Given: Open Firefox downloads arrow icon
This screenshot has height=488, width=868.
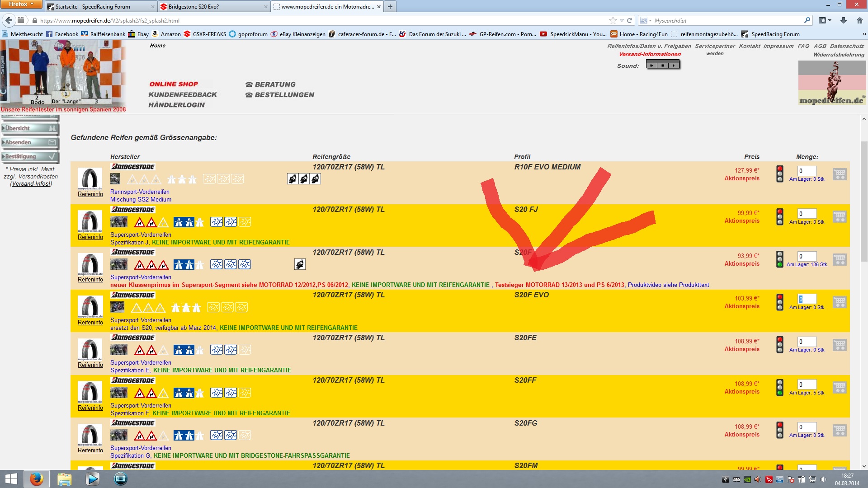Looking at the screenshot, I should (844, 20).
